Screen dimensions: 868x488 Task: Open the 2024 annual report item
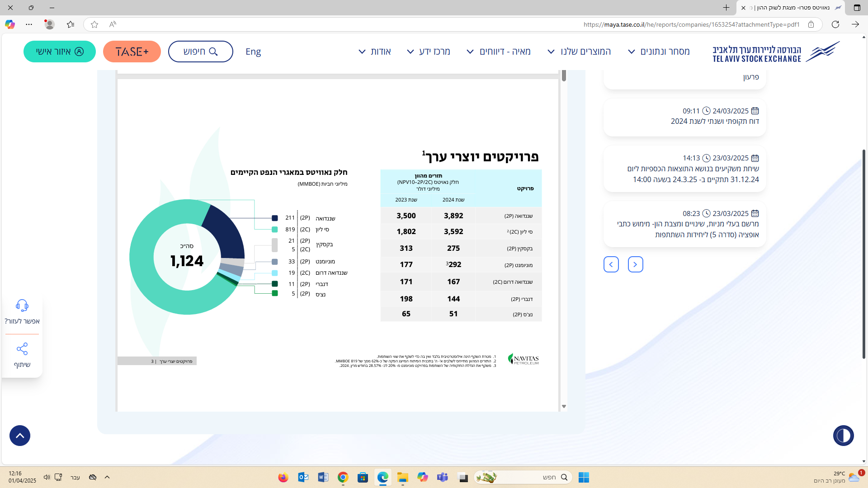pyautogui.click(x=714, y=121)
